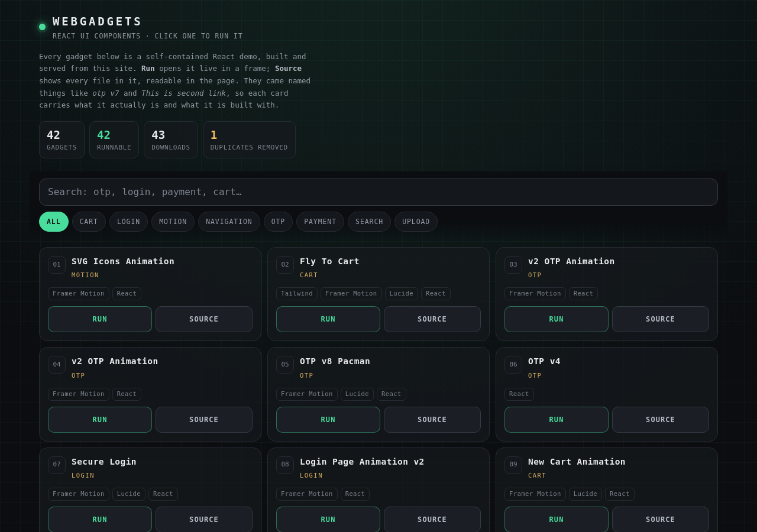Click the Tailwind tag on Fly To Cart
Image resolution: width=757 pixels, height=532 pixels.
297,294
